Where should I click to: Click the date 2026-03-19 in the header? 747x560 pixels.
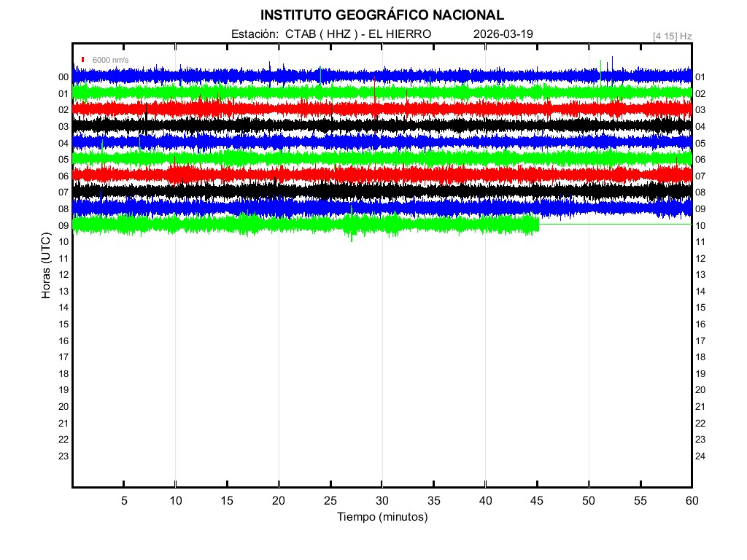click(x=503, y=34)
